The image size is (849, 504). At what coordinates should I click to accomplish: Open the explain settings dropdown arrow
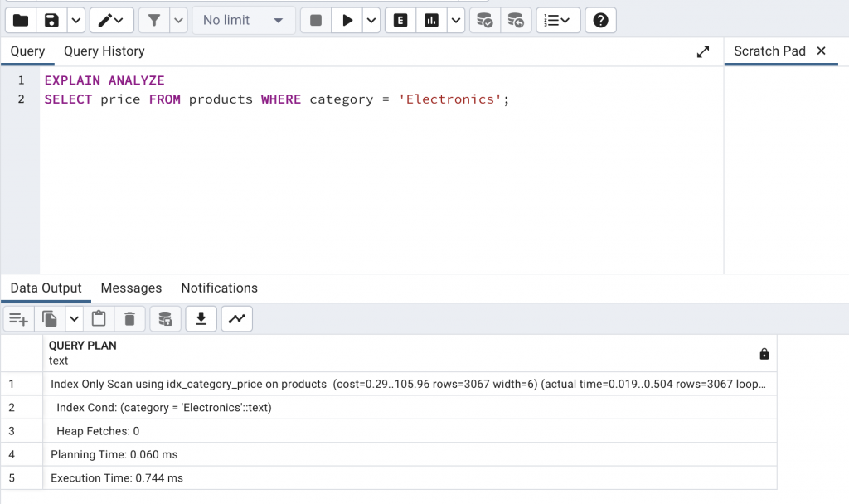tap(455, 20)
